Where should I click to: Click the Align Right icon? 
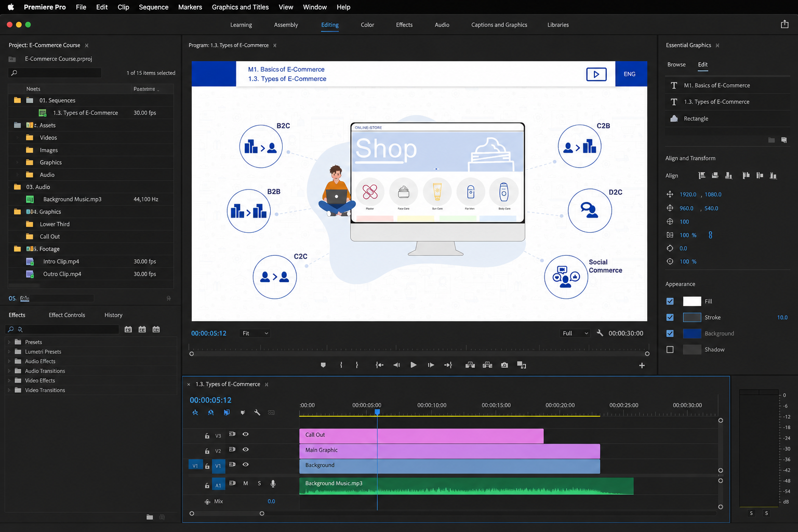(x=729, y=176)
